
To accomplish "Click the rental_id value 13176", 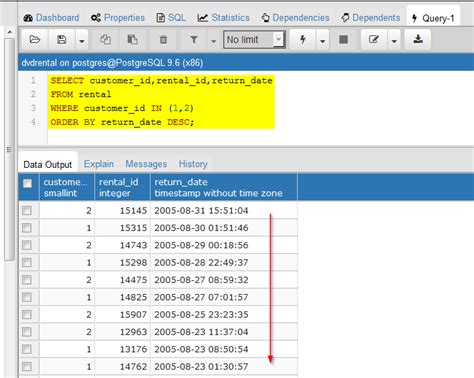I will pos(133,349).
